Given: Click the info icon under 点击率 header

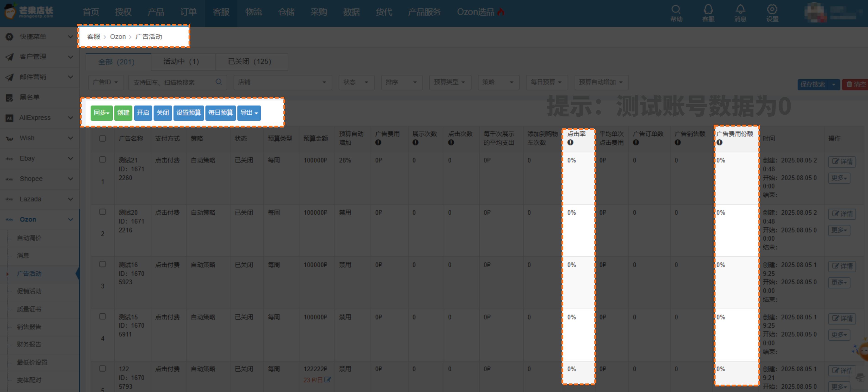Looking at the screenshot, I should (x=570, y=143).
